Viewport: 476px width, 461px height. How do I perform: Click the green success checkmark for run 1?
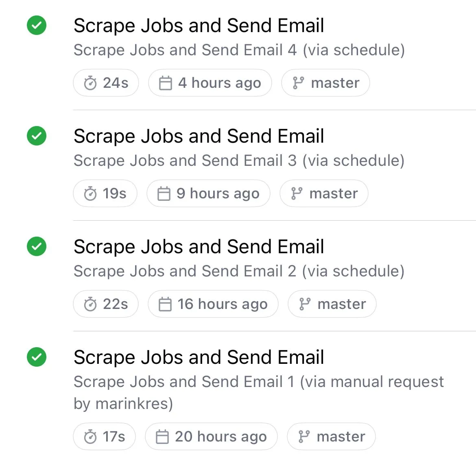[37, 357]
